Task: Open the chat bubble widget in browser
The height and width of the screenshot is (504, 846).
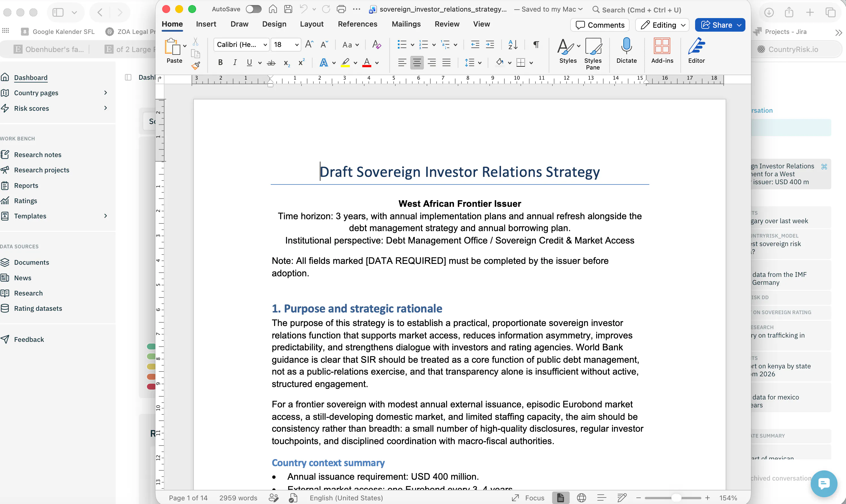Action: pos(824,484)
